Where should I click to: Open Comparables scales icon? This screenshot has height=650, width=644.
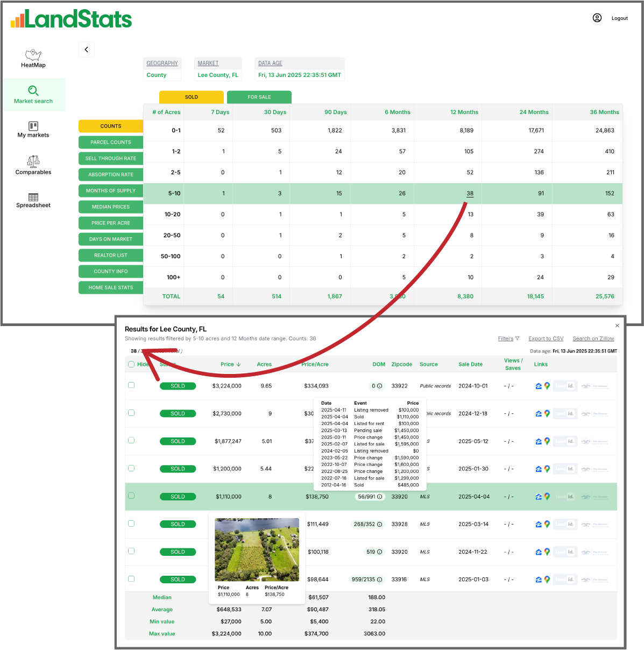click(x=33, y=161)
